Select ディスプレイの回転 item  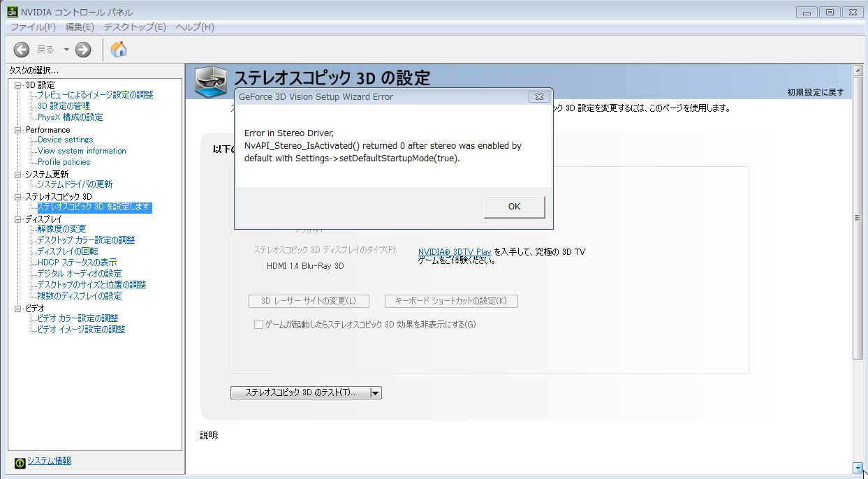pos(67,251)
